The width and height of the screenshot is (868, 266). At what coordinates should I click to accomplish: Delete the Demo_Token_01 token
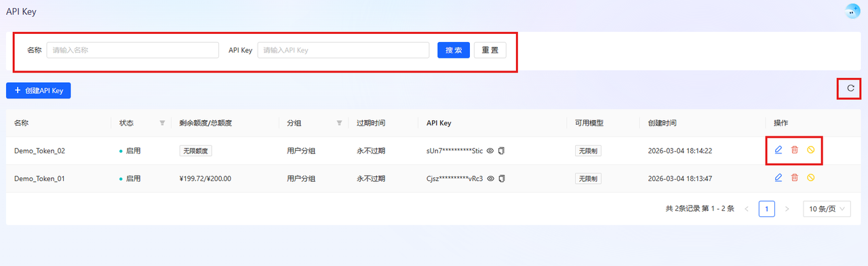795,178
